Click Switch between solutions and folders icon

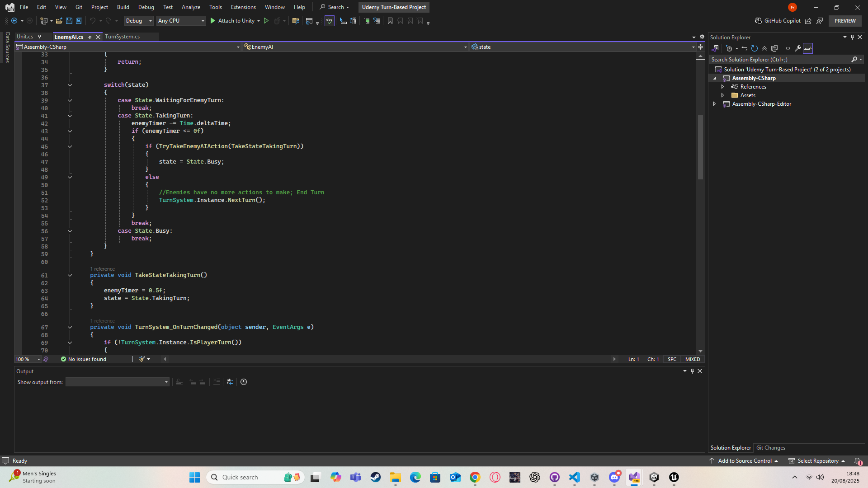click(x=715, y=48)
